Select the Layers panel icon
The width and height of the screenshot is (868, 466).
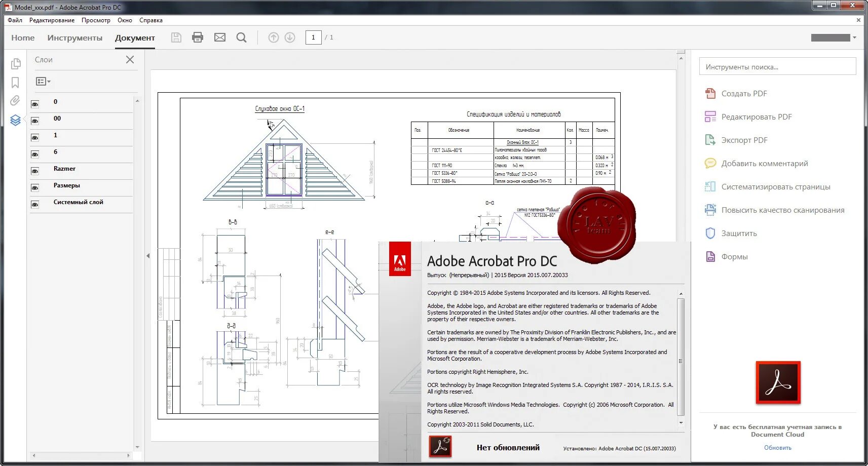pos(15,120)
